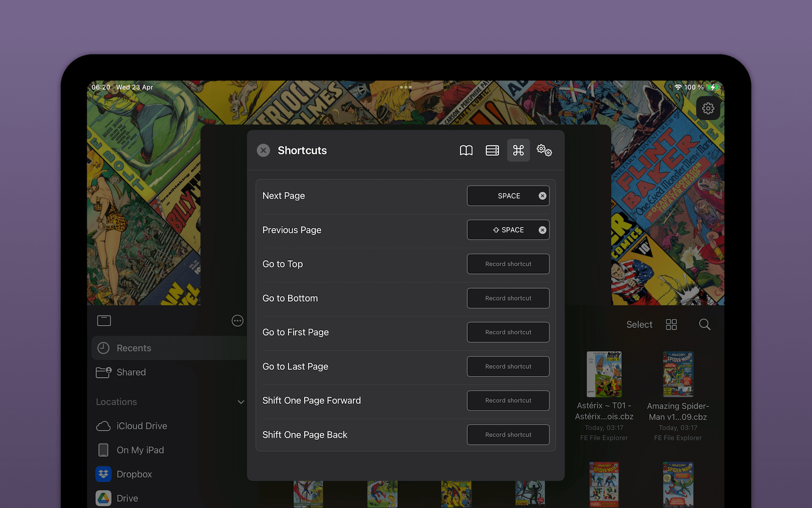This screenshot has height=508, width=812.
Task: Open app settings gear at top right
Action: pos(708,108)
